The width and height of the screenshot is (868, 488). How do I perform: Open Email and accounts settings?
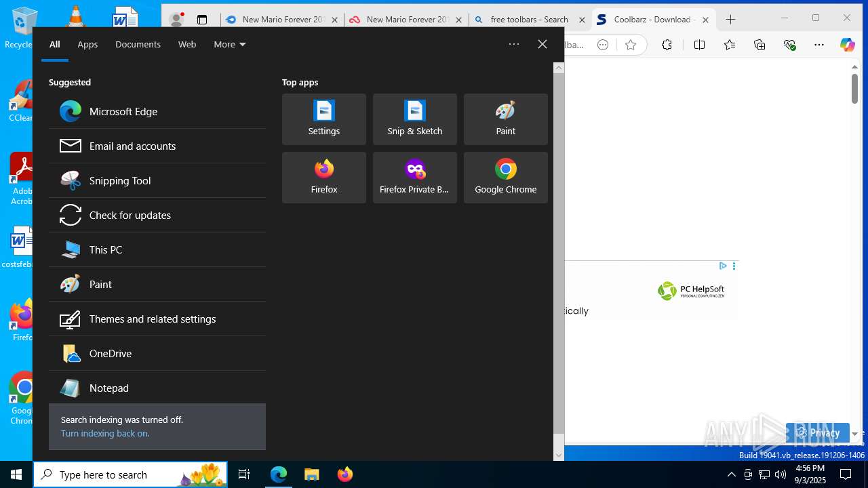157,146
